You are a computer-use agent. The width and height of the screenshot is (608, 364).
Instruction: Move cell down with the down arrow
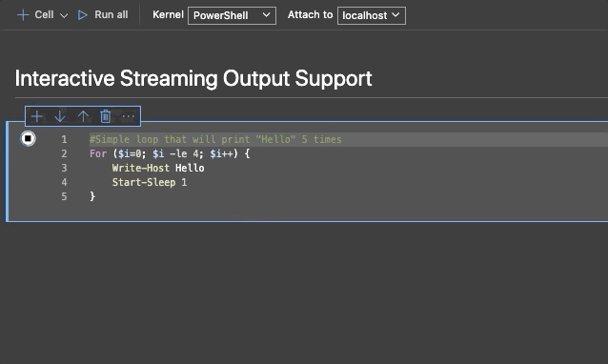pyautogui.click(x=60, y=116)
